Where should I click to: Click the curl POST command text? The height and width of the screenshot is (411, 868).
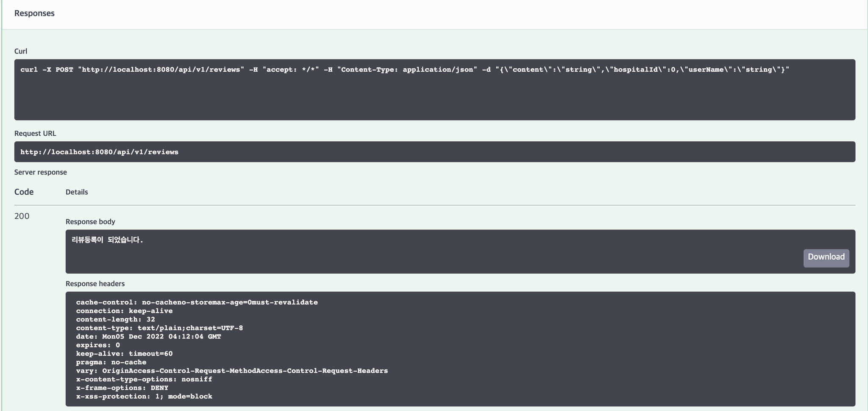[x=404, y=70]
